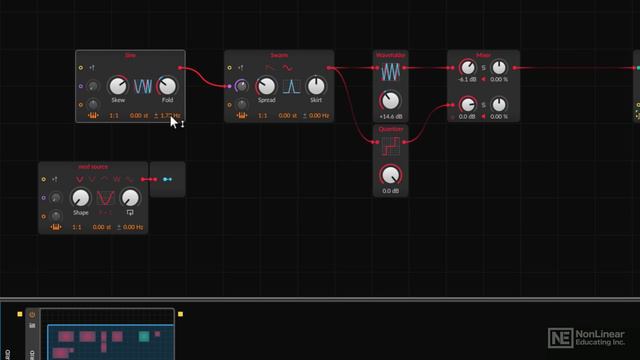
Task: Click the Wavefolder output port
Action: coord(404,68)
